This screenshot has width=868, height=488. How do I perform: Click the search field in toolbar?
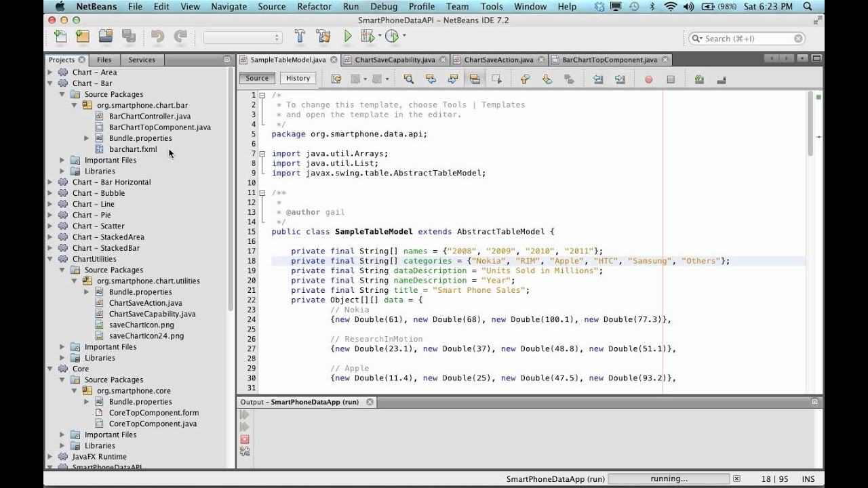(747, 39)
